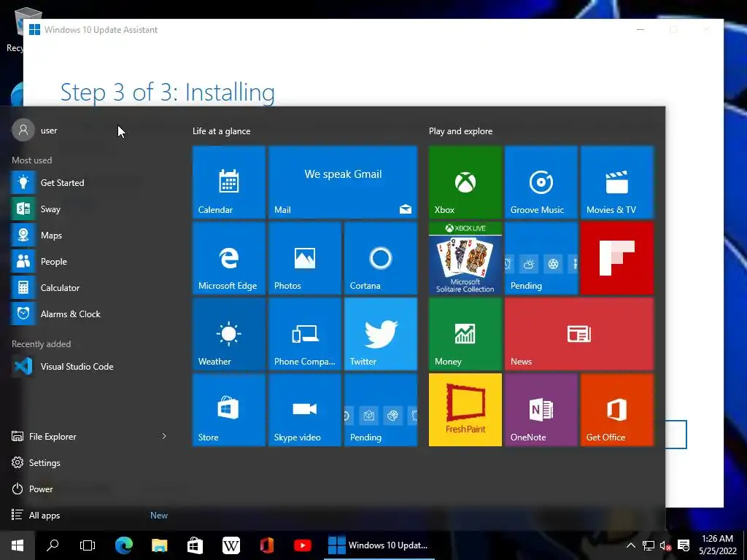
Task: Click the Get Office tile
Action: point(617,410)
